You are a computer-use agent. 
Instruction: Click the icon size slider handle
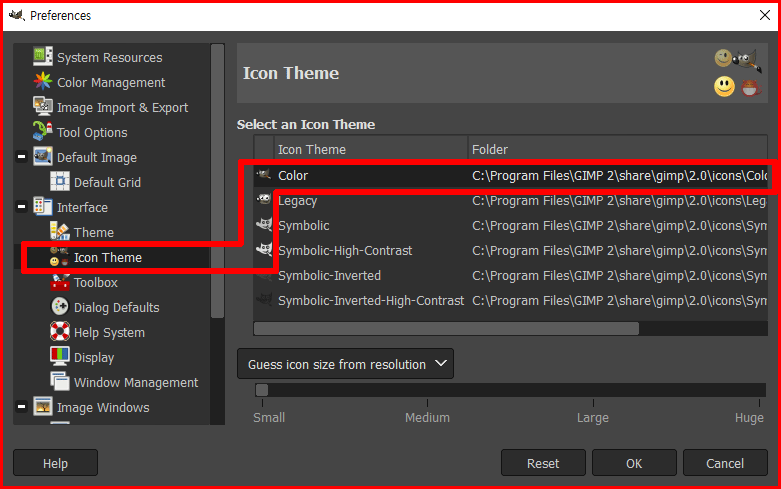tap(262, 389)
